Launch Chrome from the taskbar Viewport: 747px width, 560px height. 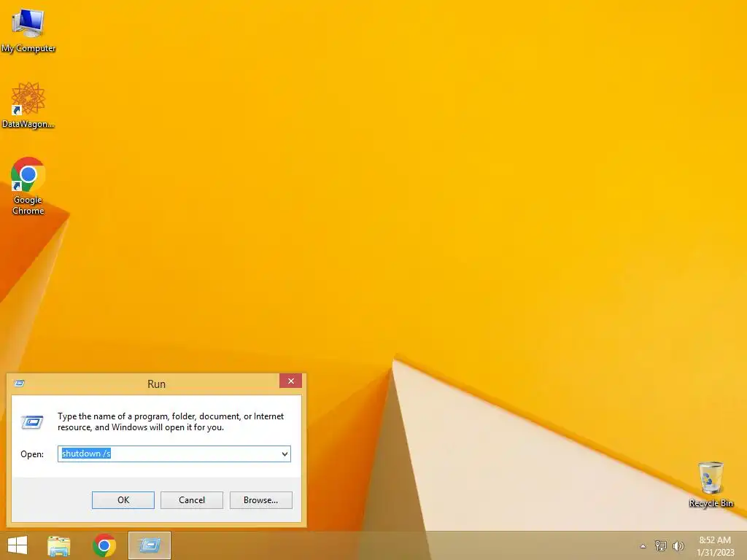[x=104, y=545]
